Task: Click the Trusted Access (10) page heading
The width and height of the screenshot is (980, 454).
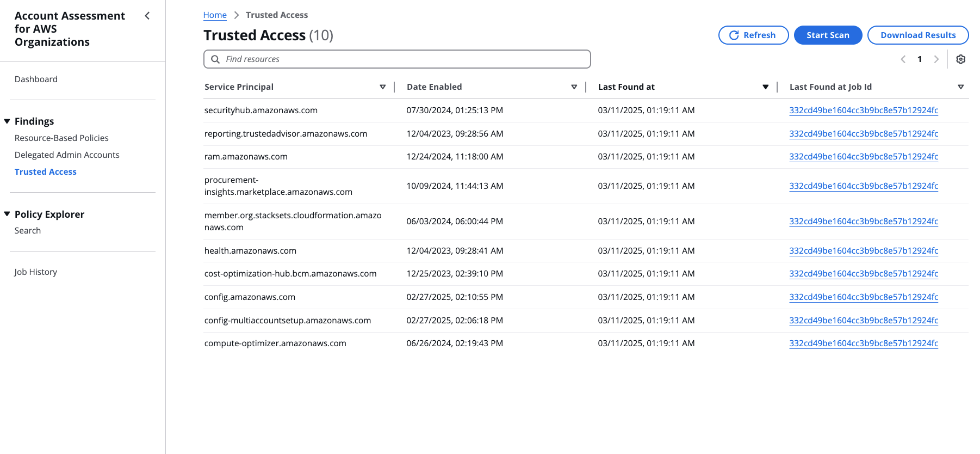Action: (x=269, y=35)
